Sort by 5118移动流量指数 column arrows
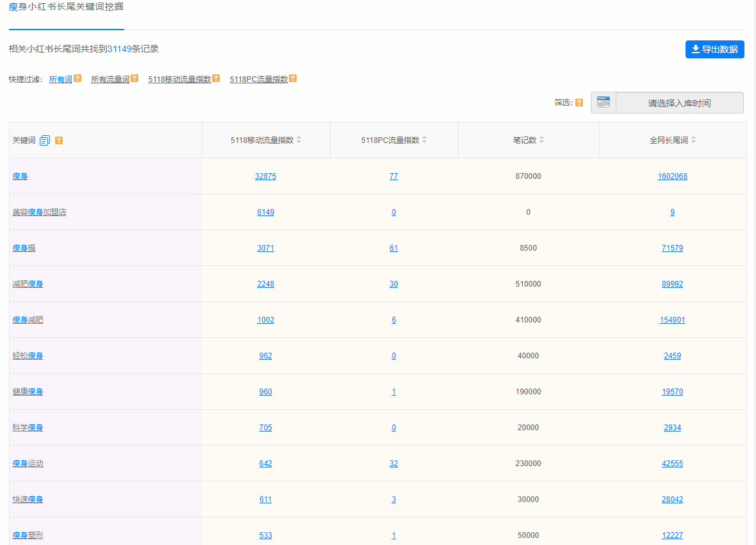 click(299, 140)
